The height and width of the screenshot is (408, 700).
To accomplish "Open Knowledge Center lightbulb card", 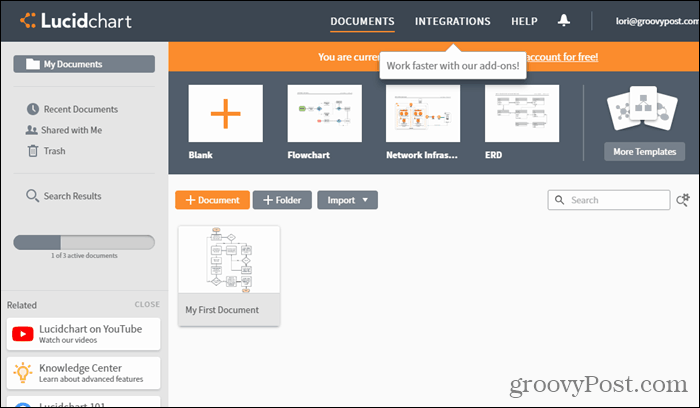I will click(83, 373).
